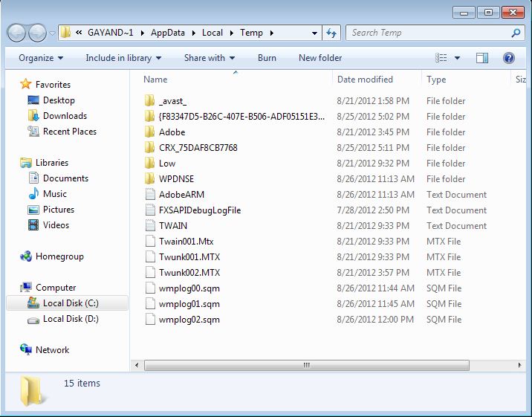
Task: Open Downloads in the navigation pane
Action: coord(65,116)
